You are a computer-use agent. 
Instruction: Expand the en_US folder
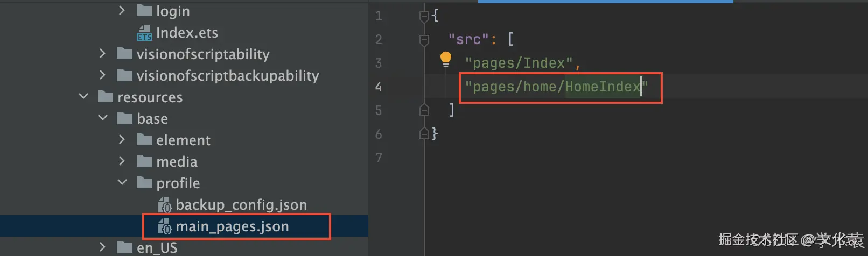(102, 247)
